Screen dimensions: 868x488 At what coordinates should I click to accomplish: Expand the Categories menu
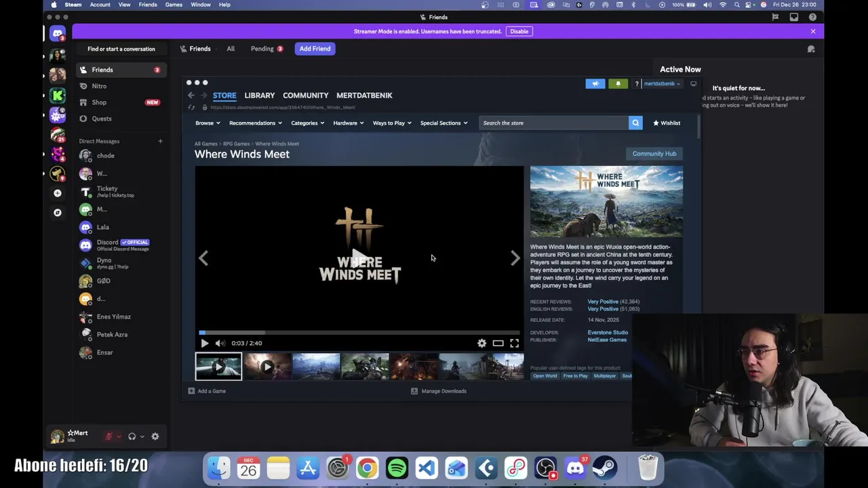point(307,123)
